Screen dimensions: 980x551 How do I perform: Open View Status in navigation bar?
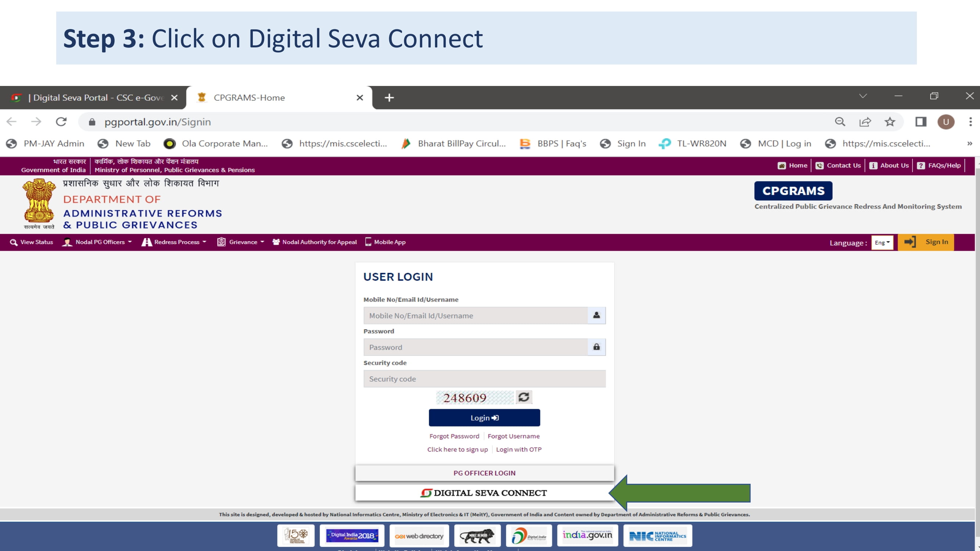[31, 242]
